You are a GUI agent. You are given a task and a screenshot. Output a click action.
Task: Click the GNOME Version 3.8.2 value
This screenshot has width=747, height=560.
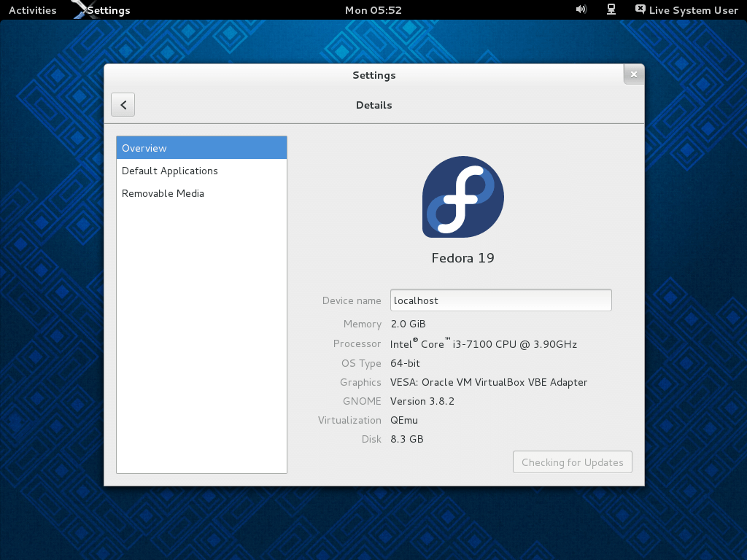(x=422, y=401)
